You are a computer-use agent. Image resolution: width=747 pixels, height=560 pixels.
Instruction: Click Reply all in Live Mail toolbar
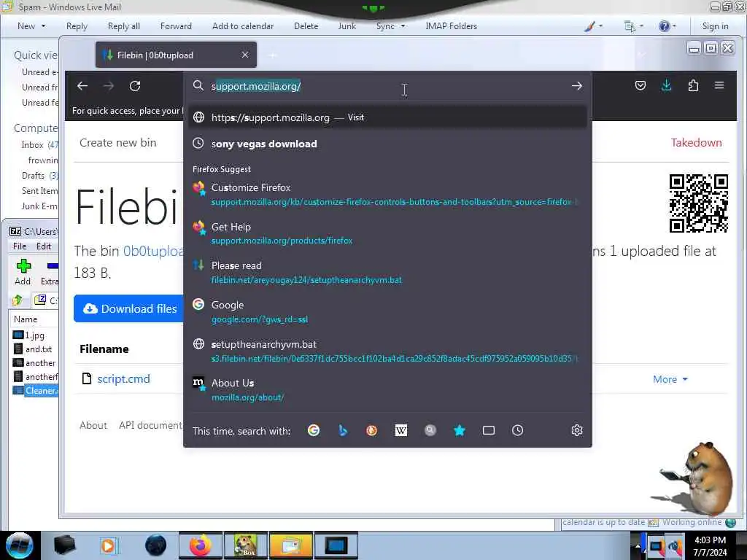tap(124, 26)
